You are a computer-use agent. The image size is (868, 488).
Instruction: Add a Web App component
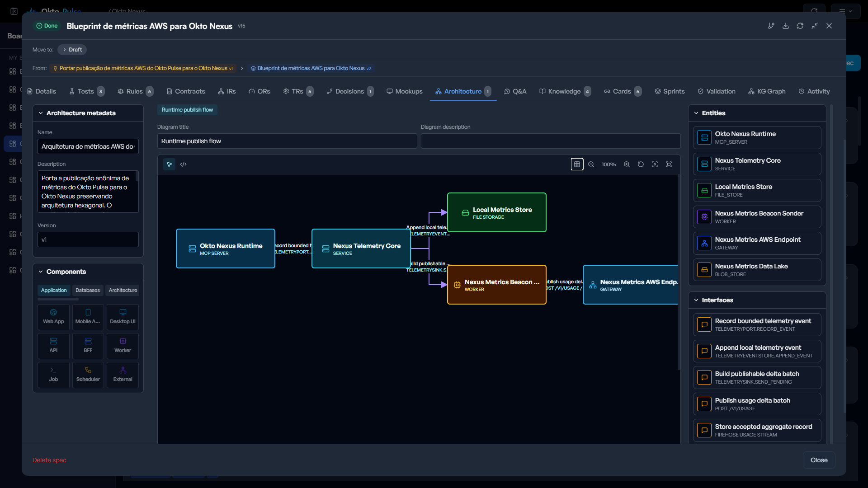[53, 317]
